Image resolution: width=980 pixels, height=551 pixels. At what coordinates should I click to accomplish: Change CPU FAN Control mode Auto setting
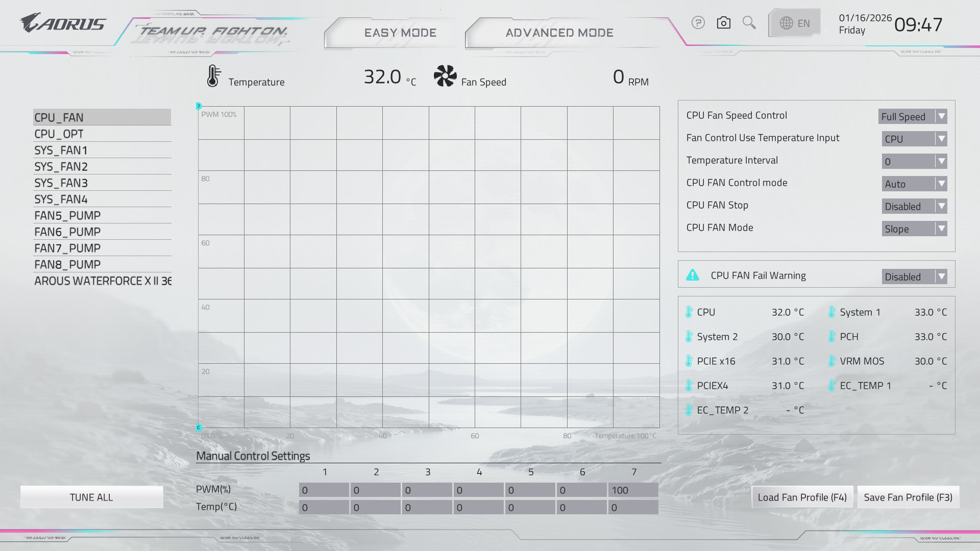(x=914, y=184)
